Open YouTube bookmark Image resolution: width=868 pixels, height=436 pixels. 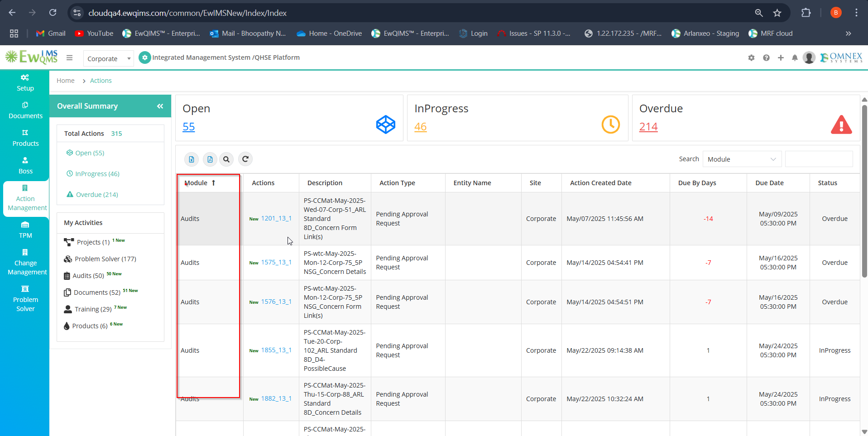pos(94,34)
